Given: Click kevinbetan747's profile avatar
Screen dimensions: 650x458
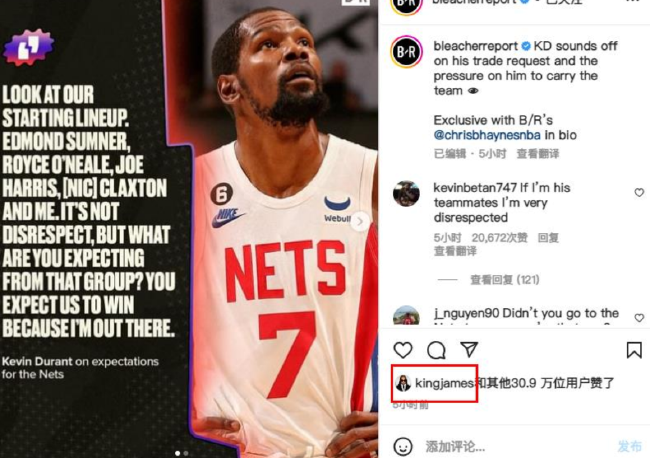Looking at the screenshot, I should click(x=406, y=194).
